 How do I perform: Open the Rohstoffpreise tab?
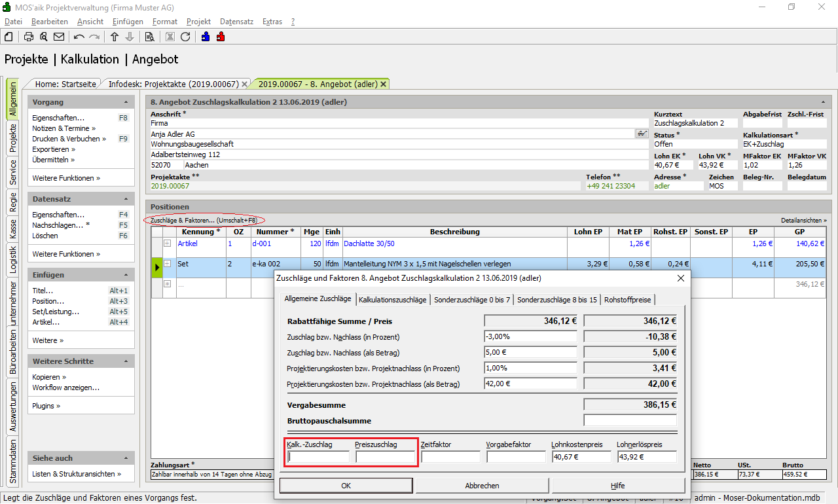(628, 300)
